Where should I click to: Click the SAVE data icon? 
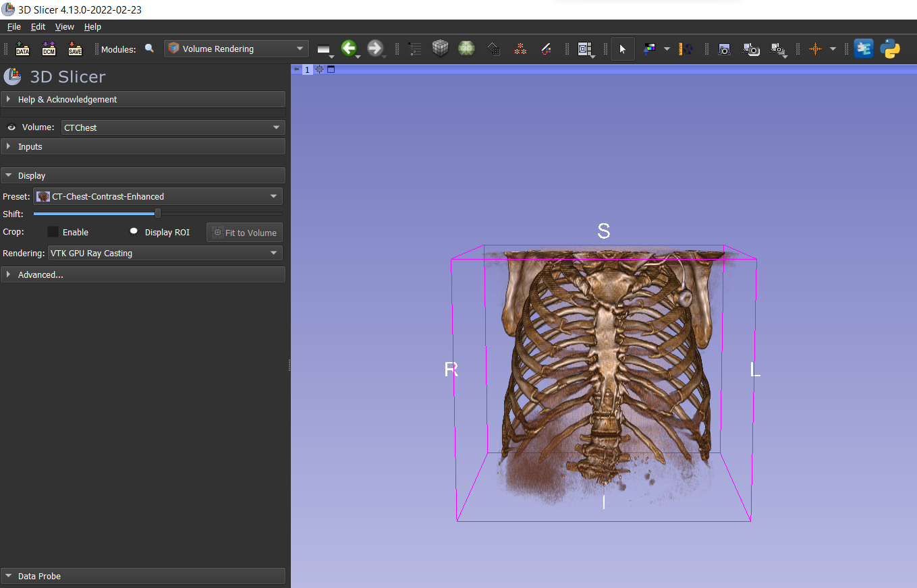(x=75, y=49)
